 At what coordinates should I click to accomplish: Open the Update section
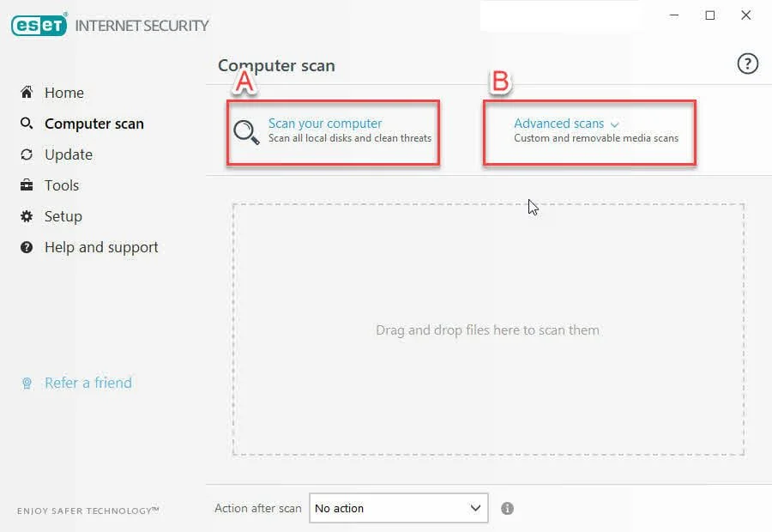69,154
